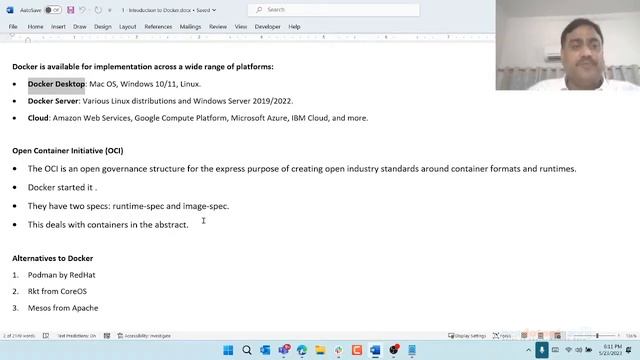
Task: Switch to Read Mode view icon
Action: [x=524, y=336]
